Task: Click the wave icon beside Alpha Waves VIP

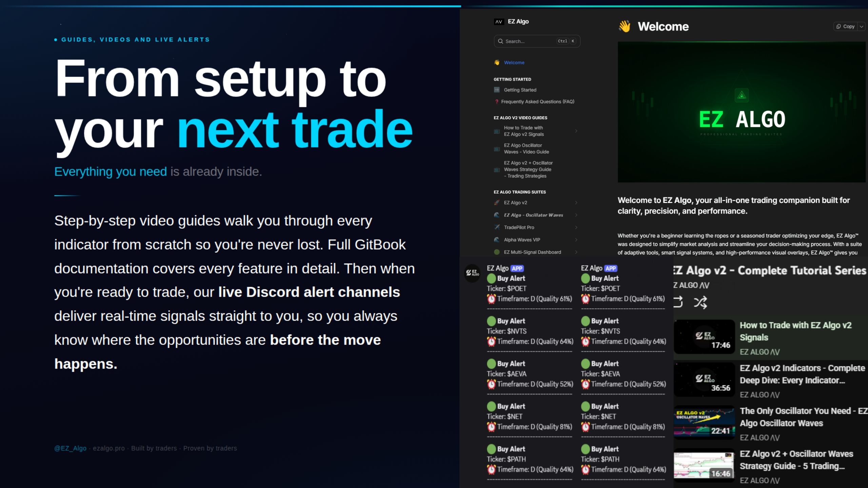Action: coord(497,240)
